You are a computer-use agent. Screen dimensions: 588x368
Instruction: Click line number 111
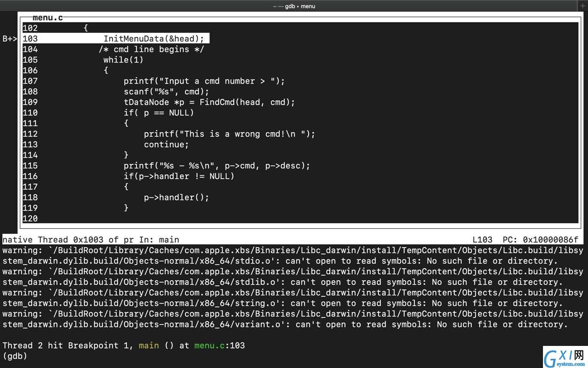30,123
